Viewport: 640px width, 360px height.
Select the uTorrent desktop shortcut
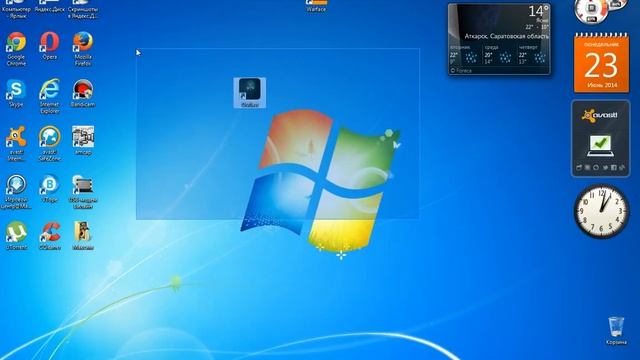click(16, 236)
